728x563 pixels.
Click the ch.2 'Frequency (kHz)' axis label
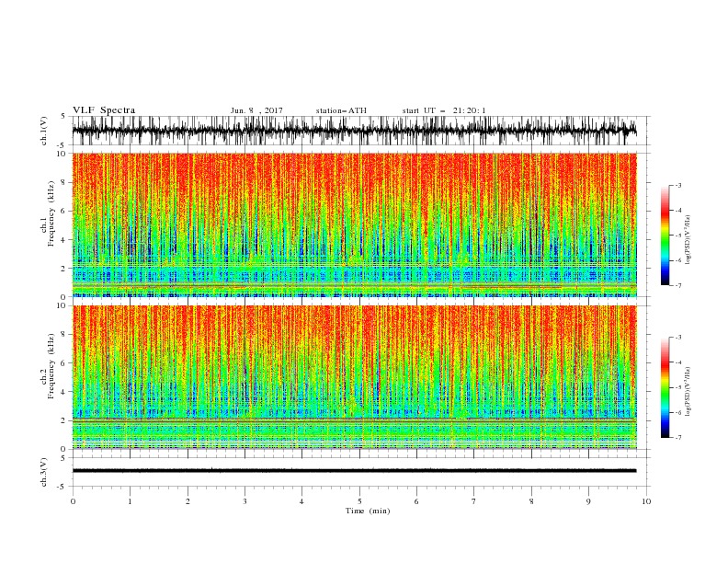[x=51, y=366]
